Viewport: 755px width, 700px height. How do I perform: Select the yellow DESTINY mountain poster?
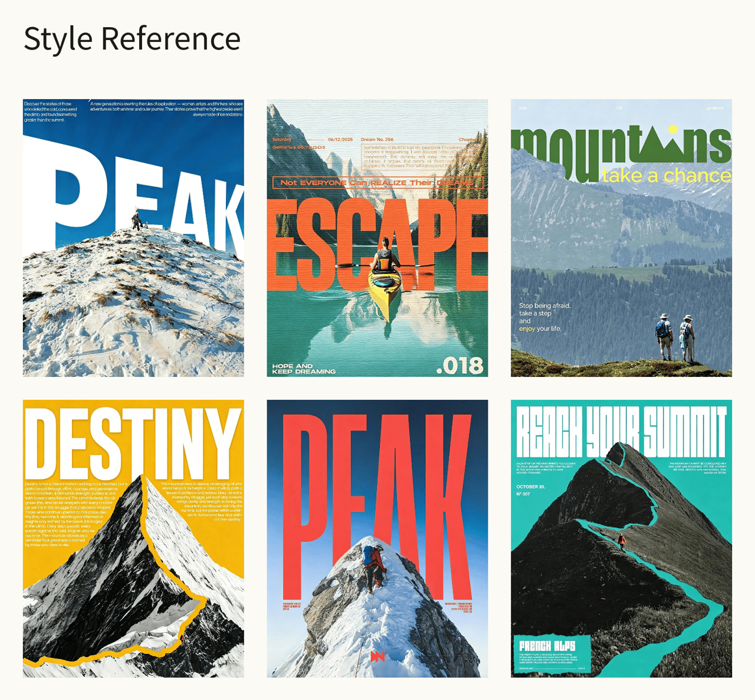point(133,538)
